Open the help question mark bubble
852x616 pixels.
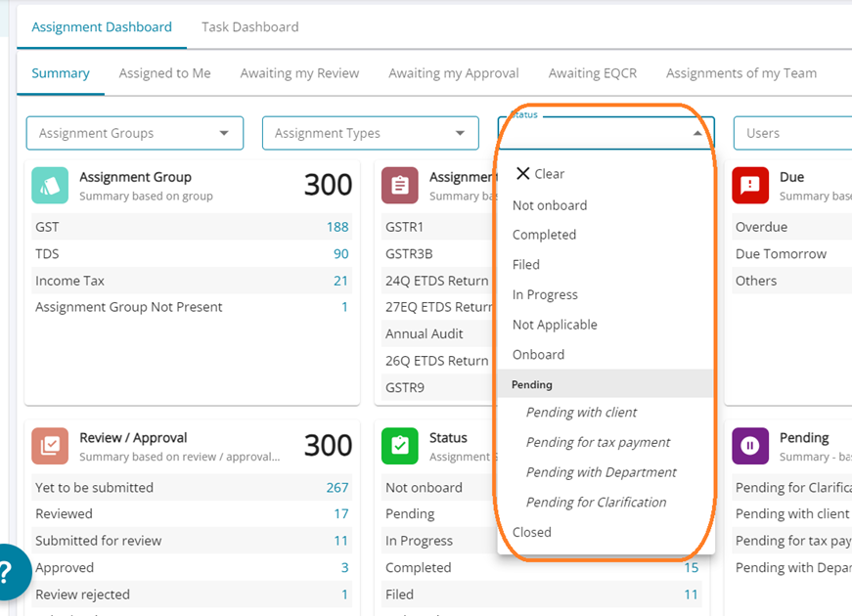click(x=8, y=574)
